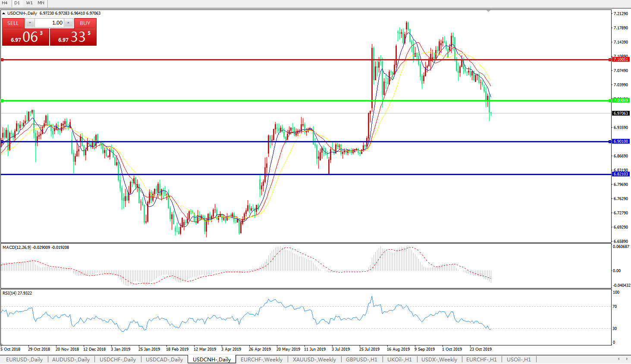Switch to W1 weekly timeframe
Screen dimensions: 631x364
point(29,3)
